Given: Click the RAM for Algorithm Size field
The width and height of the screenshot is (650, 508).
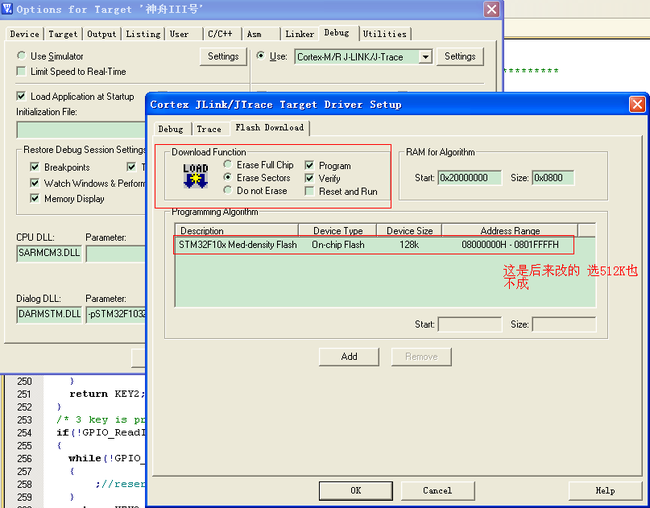Looking at the screenshot, I should tap(553, 178).
